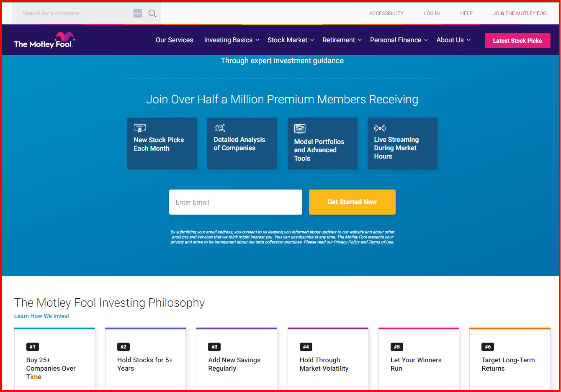Viewport: 561px width, 392px height.
Task: Click the search magnifying glass icon
Action: [x=152, y=13]
